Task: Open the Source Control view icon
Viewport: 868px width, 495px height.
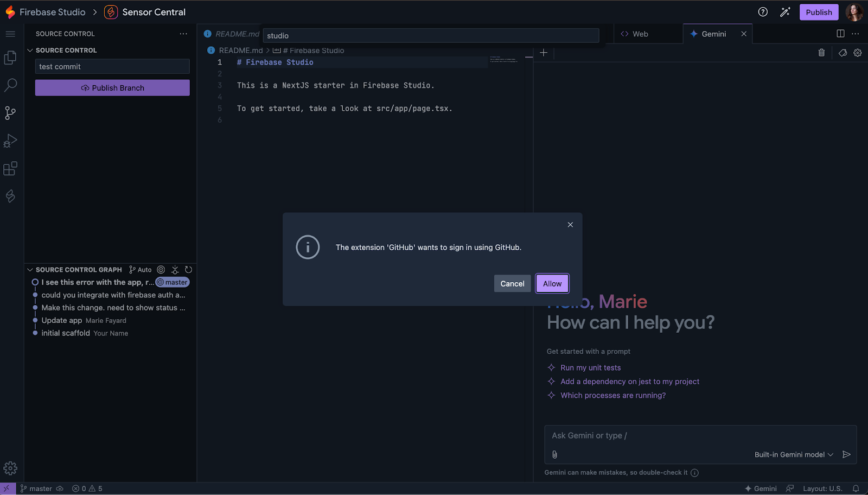Action: pos(10,113)
